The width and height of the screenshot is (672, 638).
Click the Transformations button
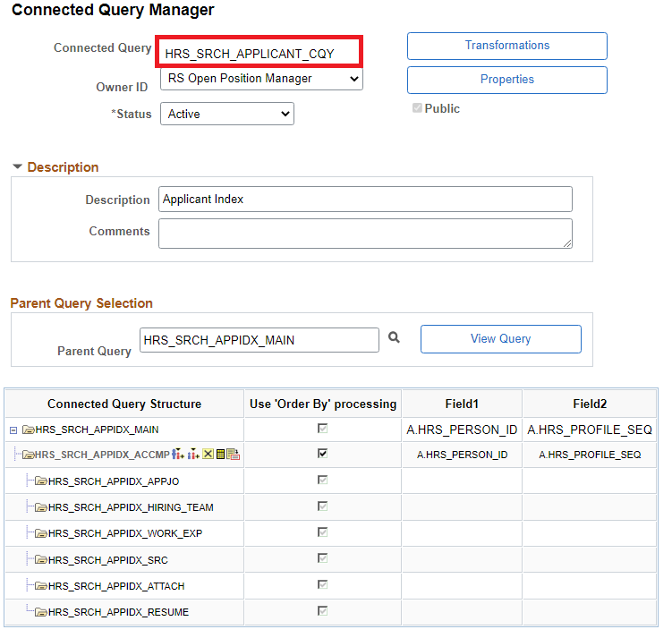pyautogui.click(x=506, y=46)
